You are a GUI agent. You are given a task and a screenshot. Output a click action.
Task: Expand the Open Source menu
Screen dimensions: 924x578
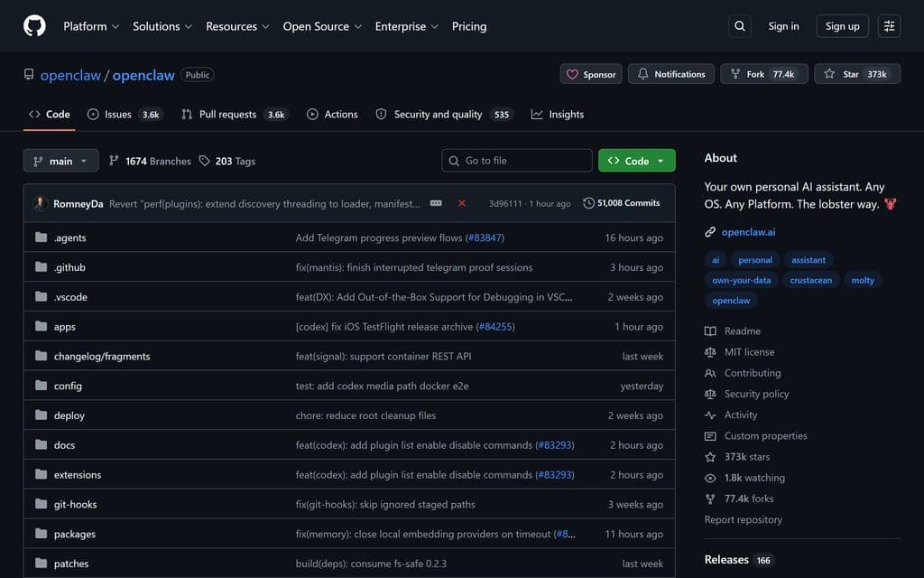click(x=322, y=26)
